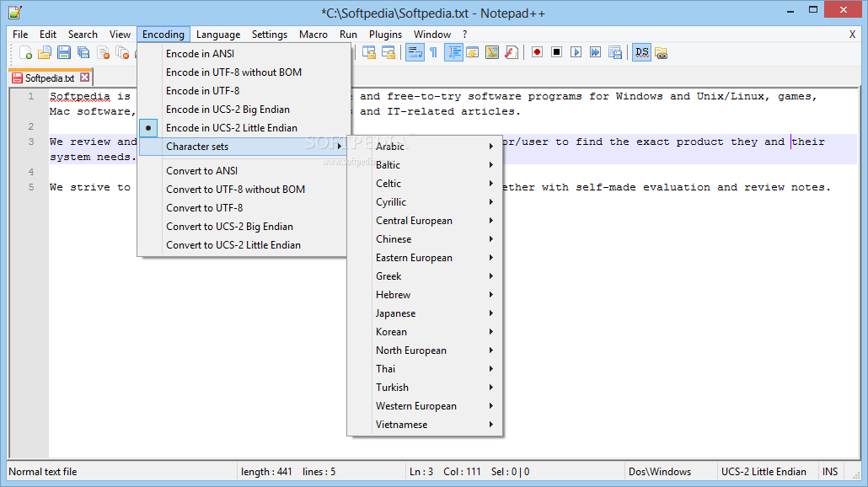
Task: Click Convert to ANSI
Action: 244,171
